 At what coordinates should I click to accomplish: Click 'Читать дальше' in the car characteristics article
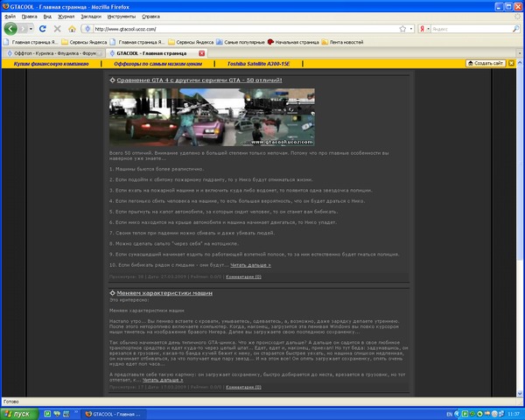[163, 380]
